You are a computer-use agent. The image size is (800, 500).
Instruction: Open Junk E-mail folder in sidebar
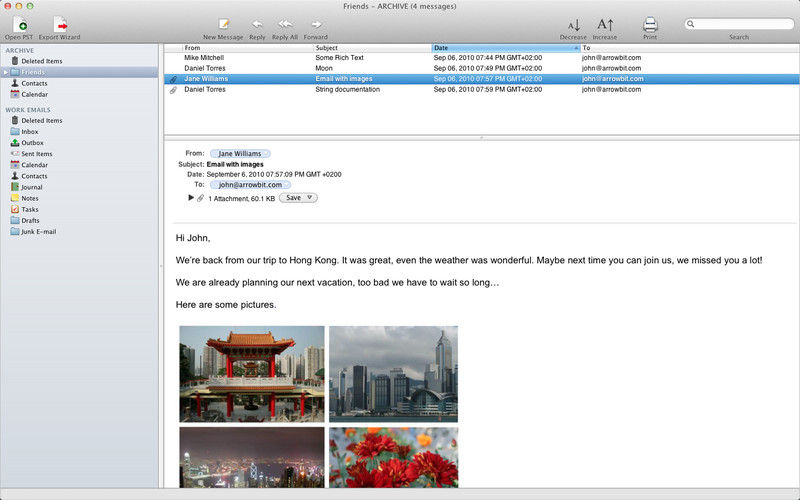pos(38,231)
